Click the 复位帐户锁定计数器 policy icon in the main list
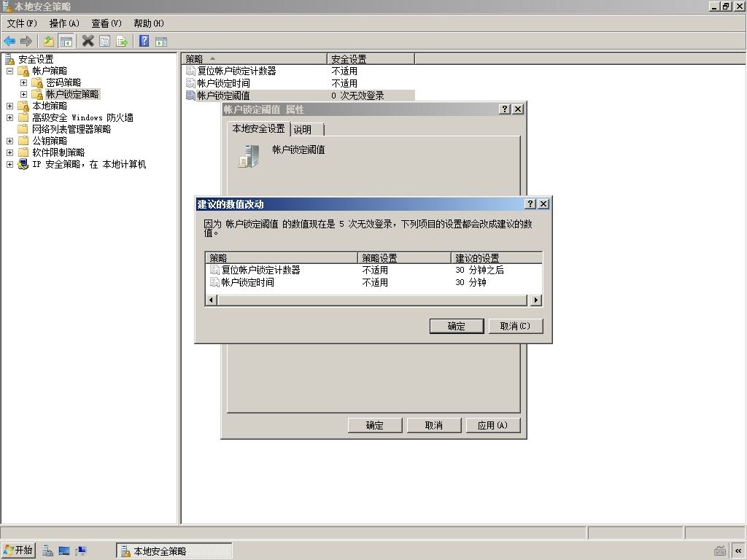 [190, 71]
